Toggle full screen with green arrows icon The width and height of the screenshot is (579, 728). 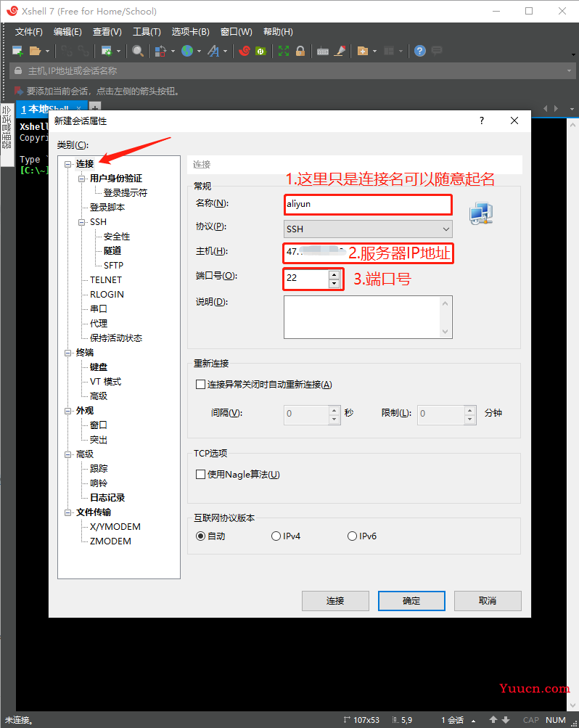(x=284, y=51)
